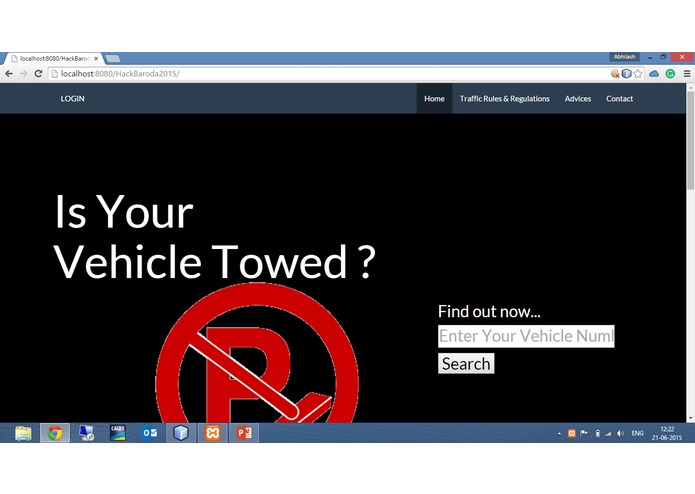695x494 pixels.
Task: Open the cube application taskbar icon
Action: [x=181, y=433]
